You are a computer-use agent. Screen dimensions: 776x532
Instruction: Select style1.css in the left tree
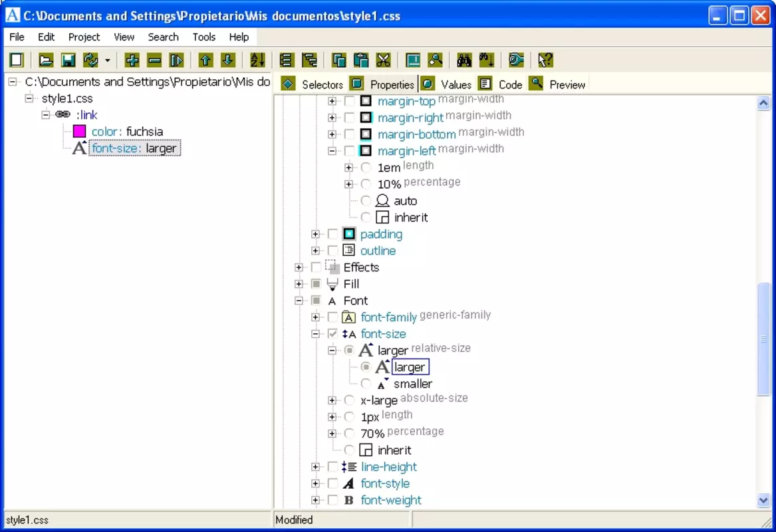[67, 98]
